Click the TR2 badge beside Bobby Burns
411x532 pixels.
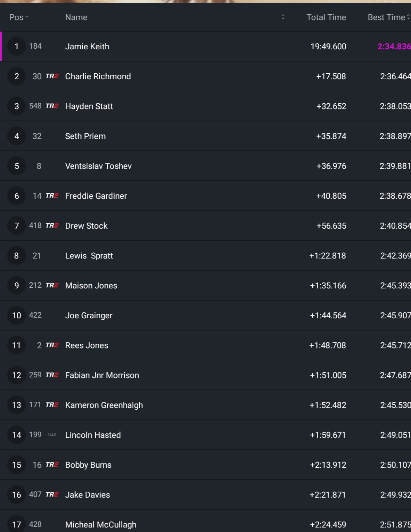(x=52, y=465)
